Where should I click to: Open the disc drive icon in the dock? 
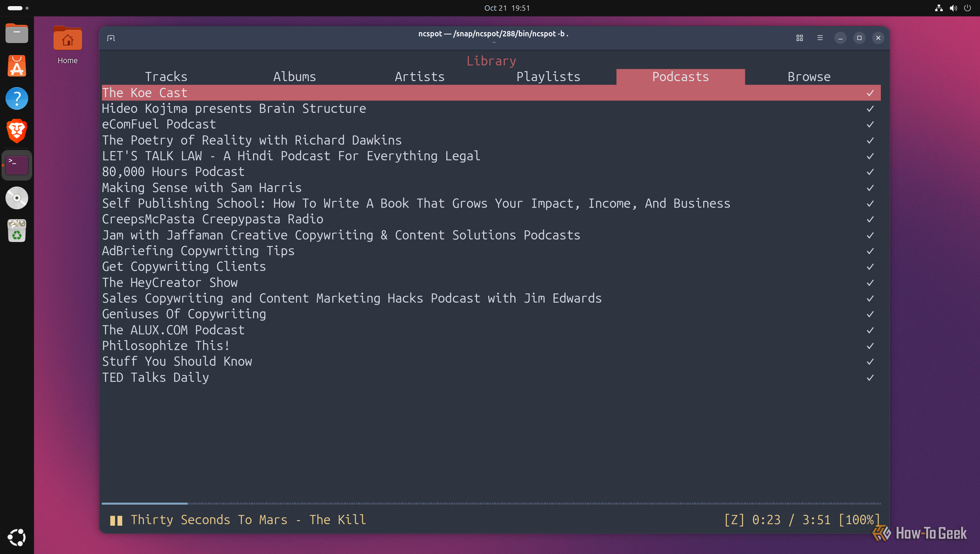point(17,198)
